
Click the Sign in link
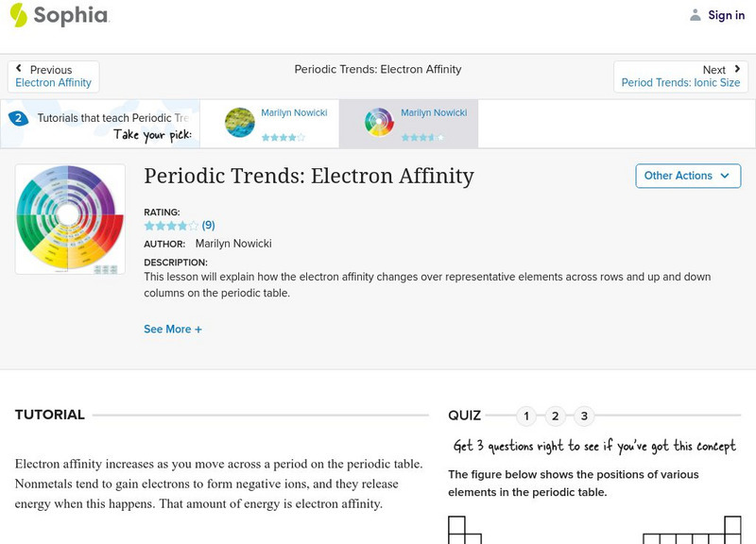coord(726,14)
